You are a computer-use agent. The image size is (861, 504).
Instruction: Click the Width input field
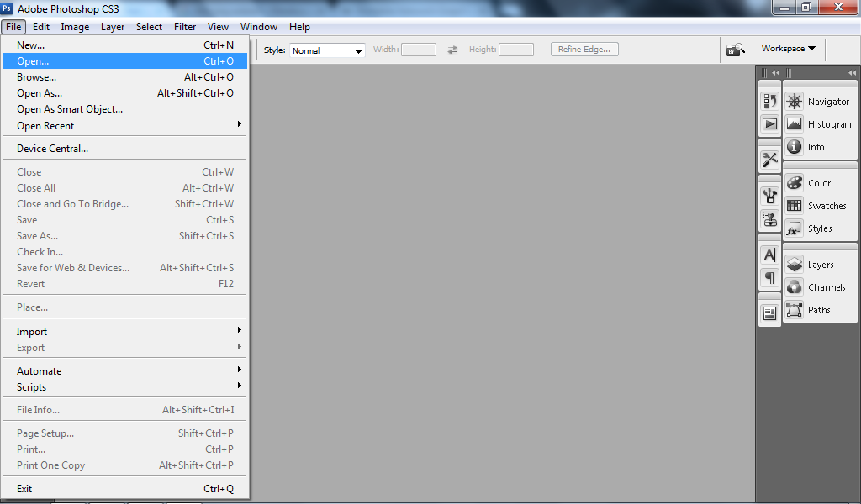419,50
